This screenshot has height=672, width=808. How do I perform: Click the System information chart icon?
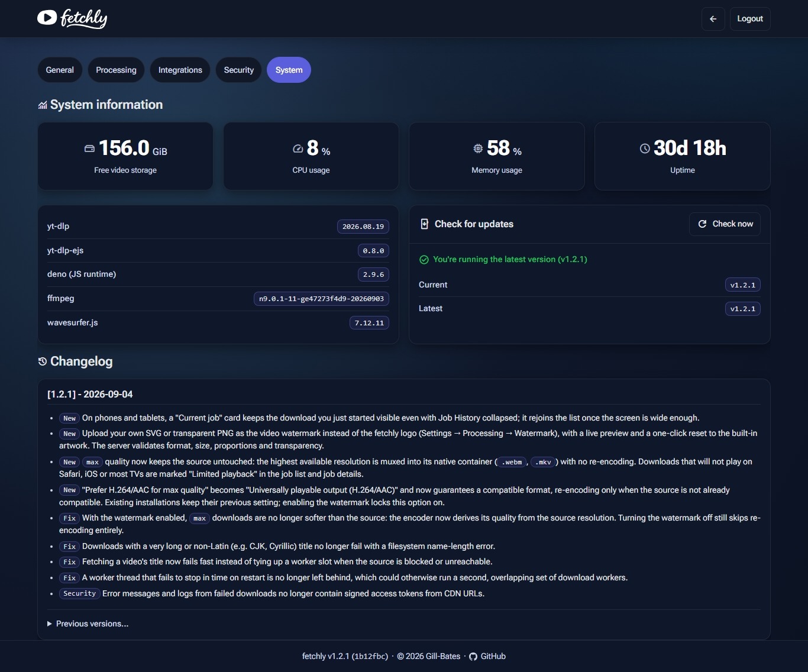[x=43, y=105]
